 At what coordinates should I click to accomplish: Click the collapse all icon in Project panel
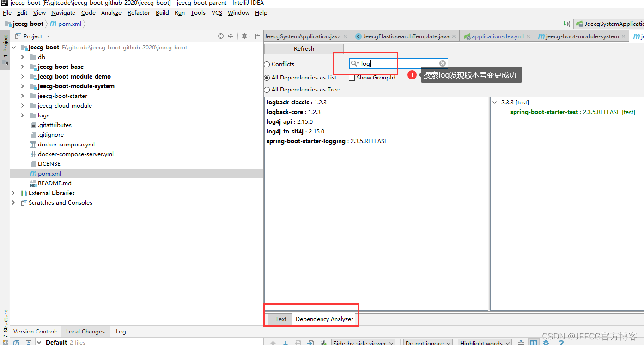(x=231, y=36)
